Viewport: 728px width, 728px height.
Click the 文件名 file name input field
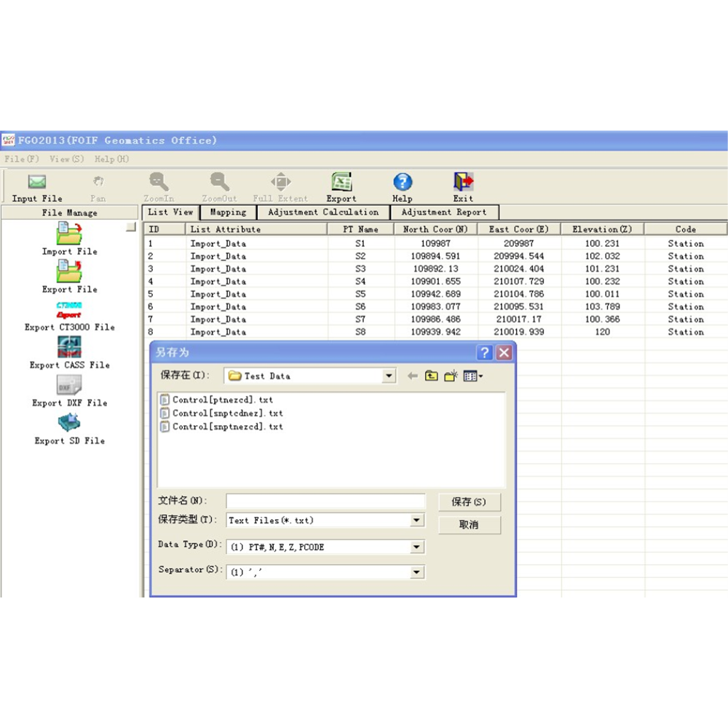pos(325,501)
